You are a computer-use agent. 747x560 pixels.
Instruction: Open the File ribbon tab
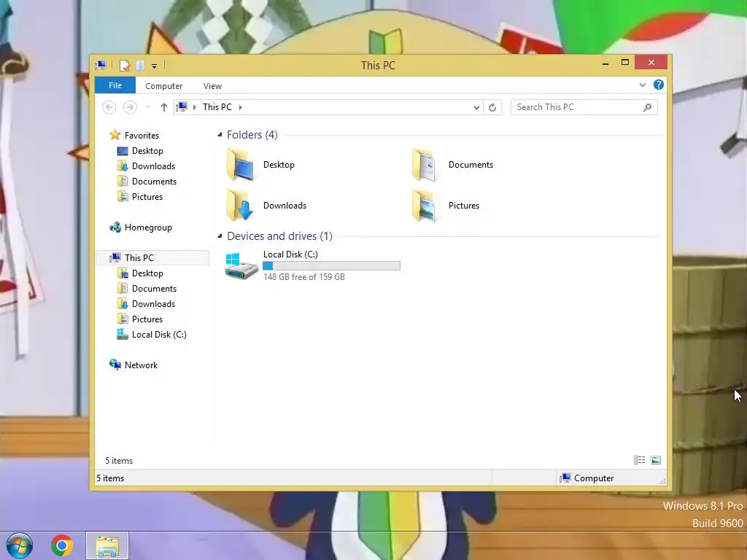pyautogui.click(x=115, y=85)
